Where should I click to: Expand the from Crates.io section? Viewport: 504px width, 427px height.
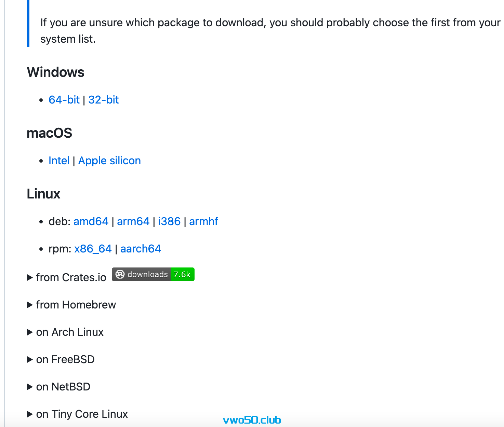(67, 277)
